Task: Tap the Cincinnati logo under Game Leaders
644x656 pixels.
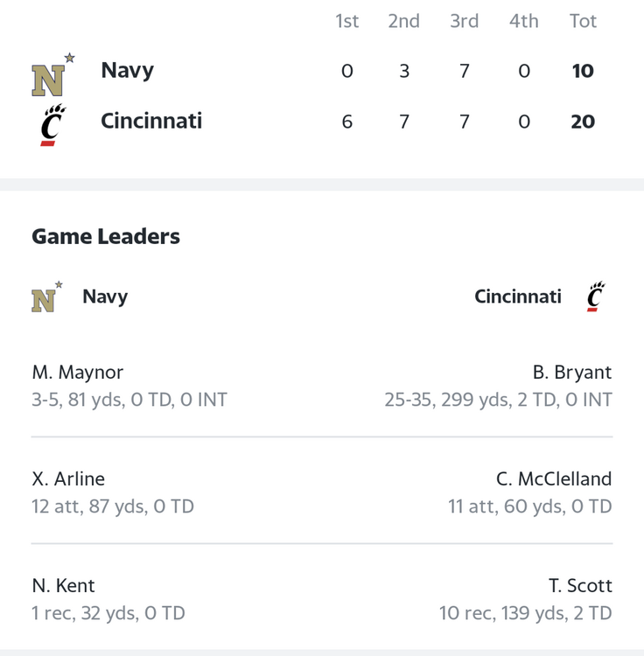Action: pos(596,297)
